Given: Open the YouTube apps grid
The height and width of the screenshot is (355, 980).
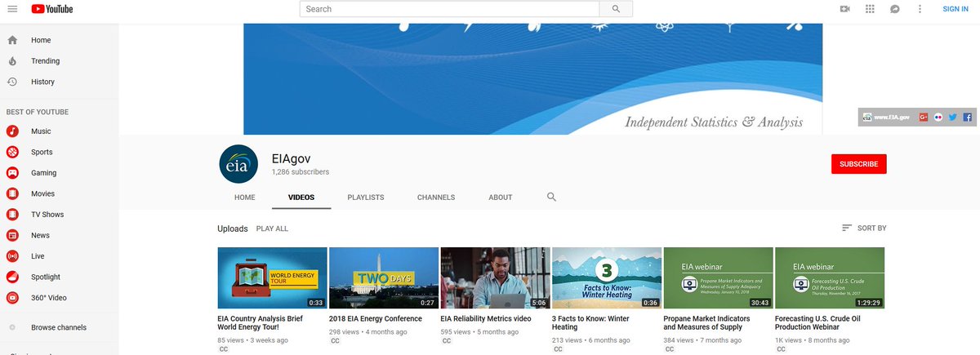Looking at the screenshot, I should 870,9.
